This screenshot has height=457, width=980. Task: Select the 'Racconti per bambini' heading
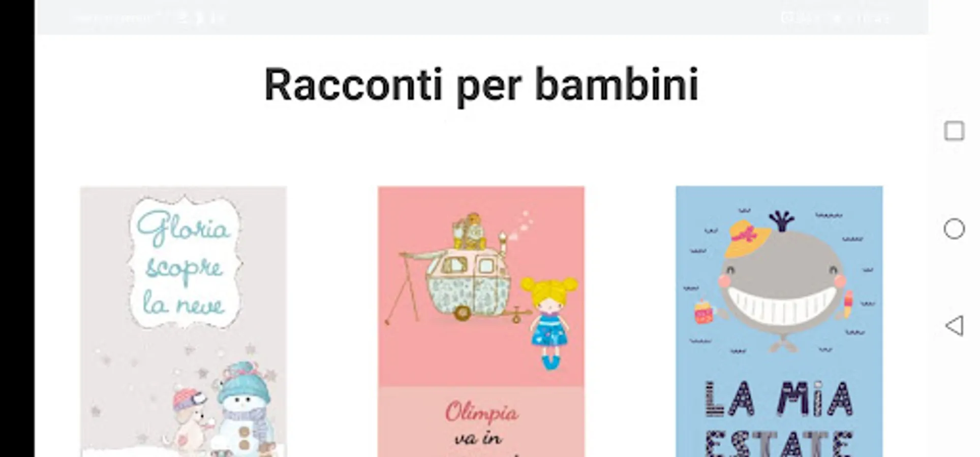click(x=481, y=85)
